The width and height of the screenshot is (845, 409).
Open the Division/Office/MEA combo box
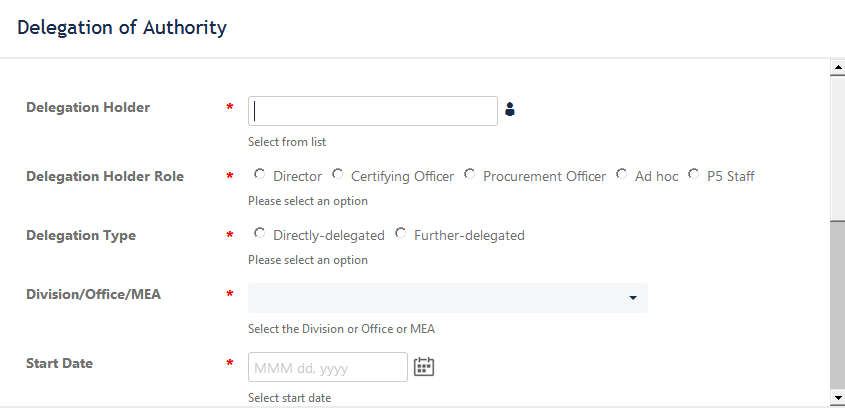click(x=448, y=298)
